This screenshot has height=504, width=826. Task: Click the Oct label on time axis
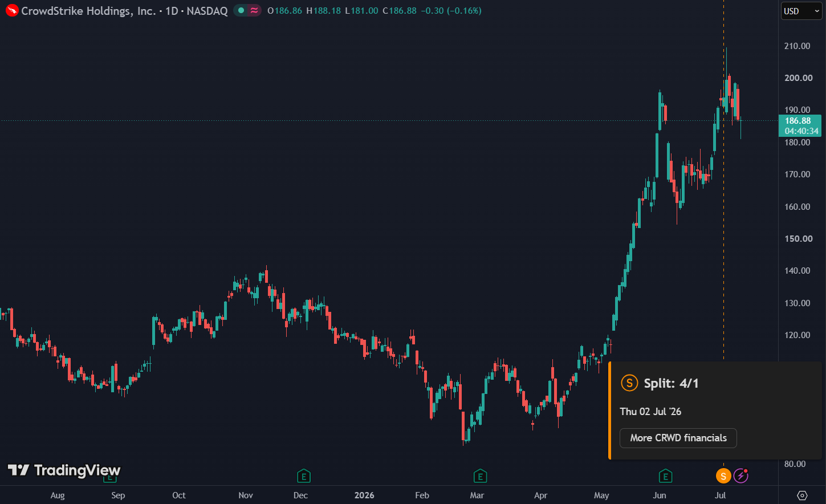coord(179,495)
